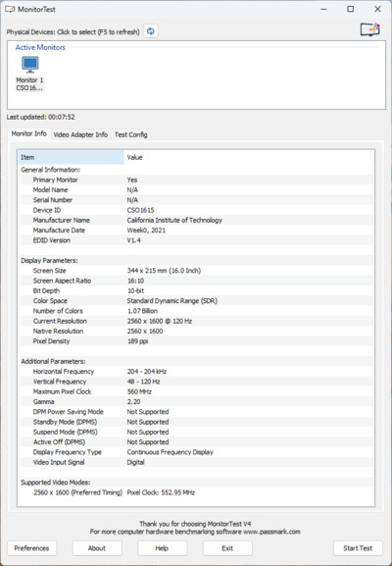Select the 2560 x 1600 Preferred Timing row
Viewport: 392px width, 566px height.
[x=197, y=492]
